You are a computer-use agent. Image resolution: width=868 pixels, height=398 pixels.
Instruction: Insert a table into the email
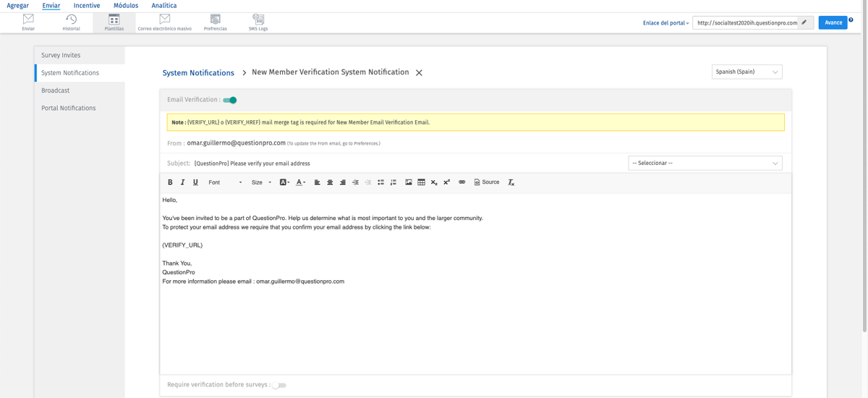421,182
